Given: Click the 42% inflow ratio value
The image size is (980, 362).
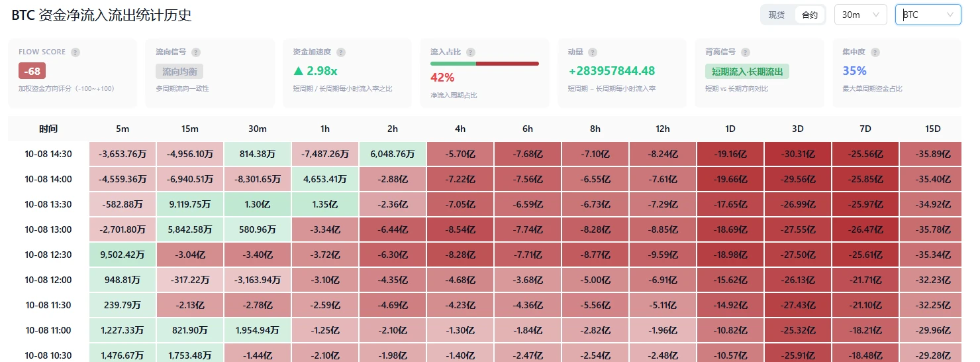Looking at the screenshot, I should click(x=442, y=78).
